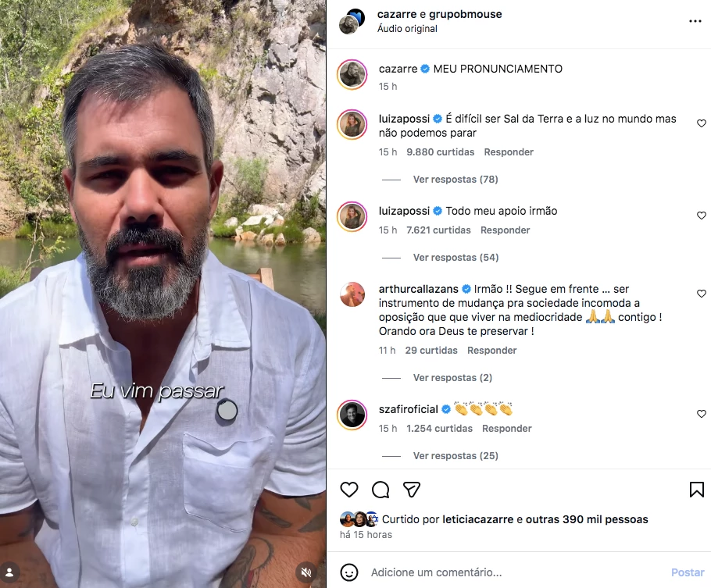Unmute the video sound
The width and height of the screenshot is (711, 588).
click(306, 572)
